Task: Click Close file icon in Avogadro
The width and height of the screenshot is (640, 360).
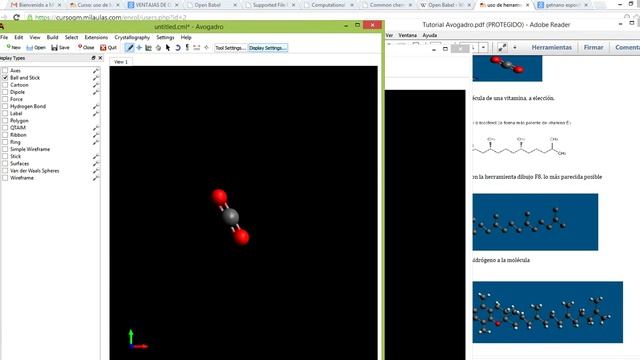Action: pyautogui.click(x=86, y=47)
